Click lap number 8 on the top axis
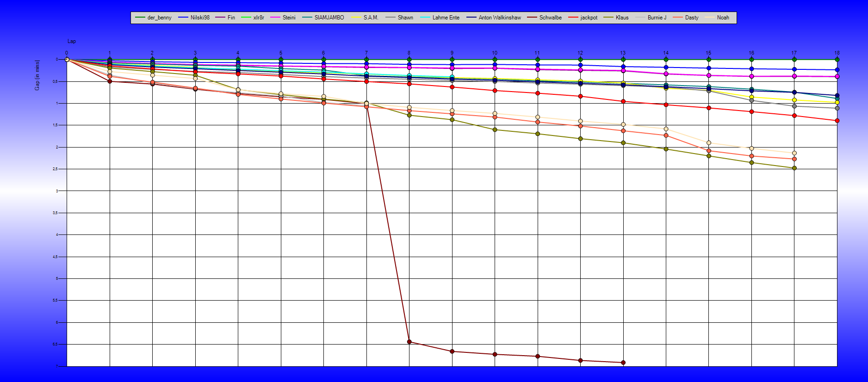Image resolution: width=868 pixels, height=382 pixels. coord(409,53)
